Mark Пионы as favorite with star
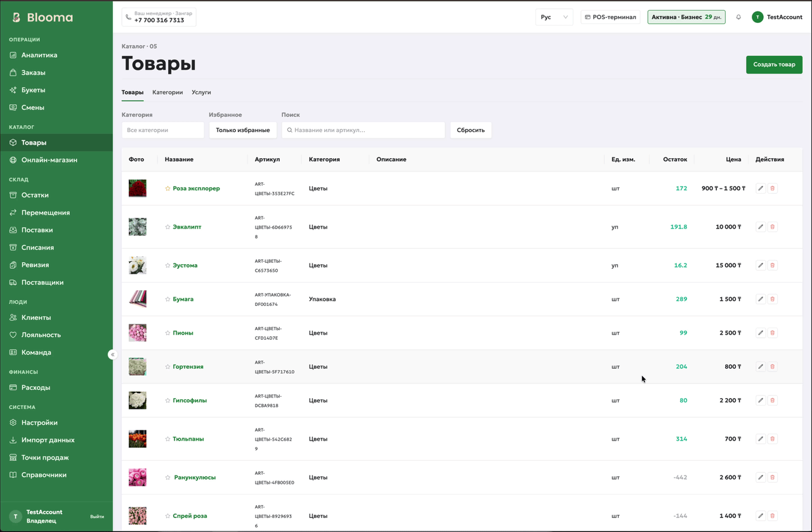 point(167,333)
